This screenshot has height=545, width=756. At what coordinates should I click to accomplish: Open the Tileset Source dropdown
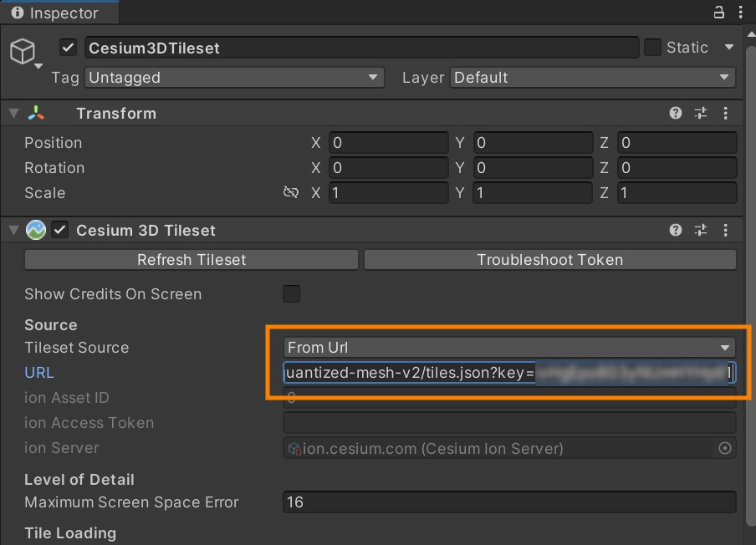coord(508,348)
